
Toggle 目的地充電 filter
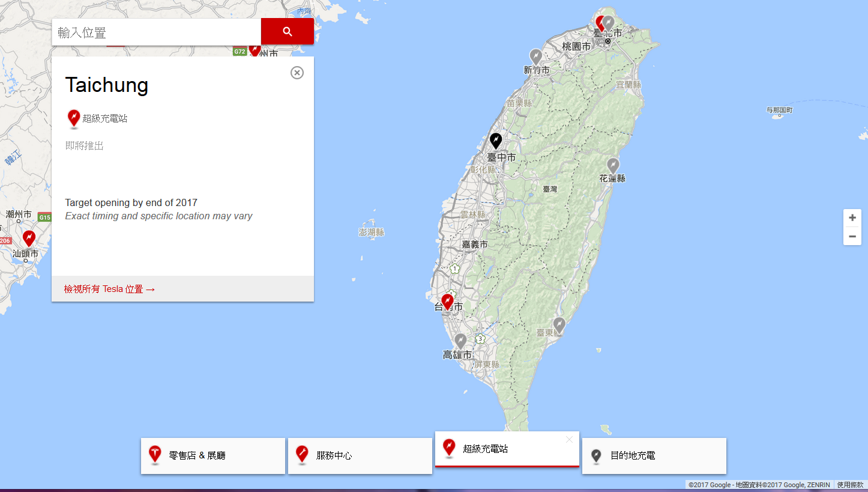coord(654,456)
